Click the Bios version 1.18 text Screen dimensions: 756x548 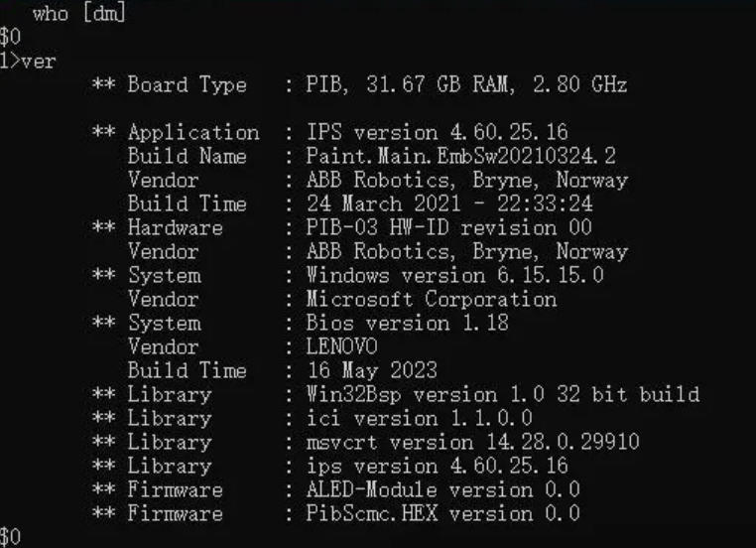(407, 324)
